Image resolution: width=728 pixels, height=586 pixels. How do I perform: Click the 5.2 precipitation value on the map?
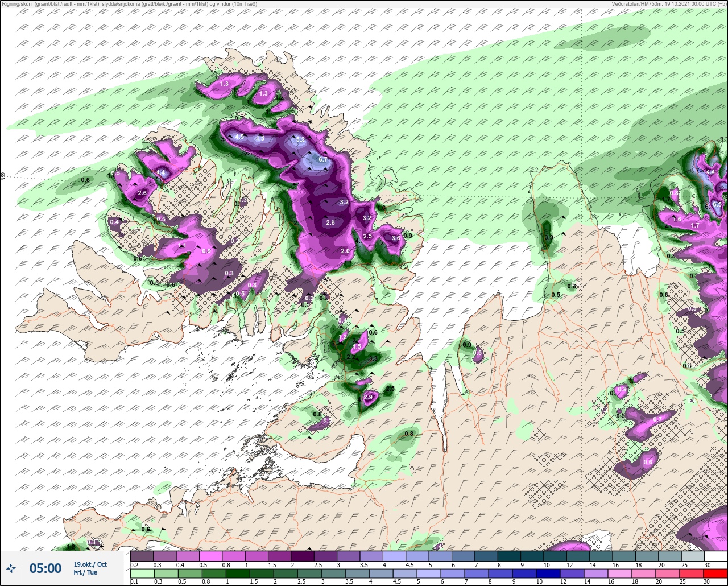click(301, 139)
